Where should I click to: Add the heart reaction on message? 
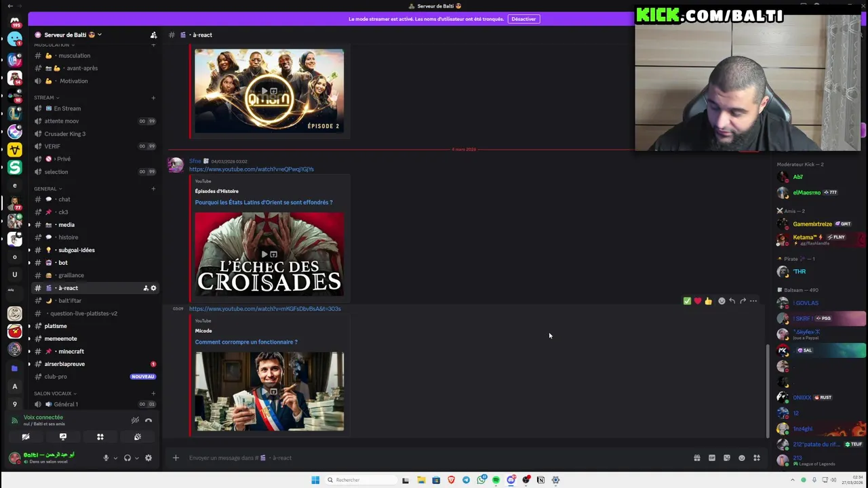698,301
